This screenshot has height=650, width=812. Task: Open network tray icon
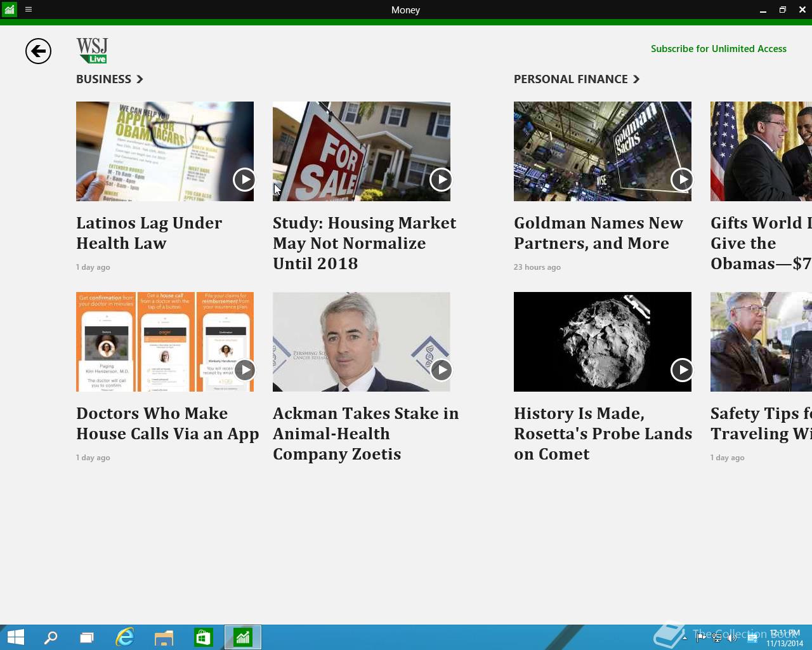[716, 638]
